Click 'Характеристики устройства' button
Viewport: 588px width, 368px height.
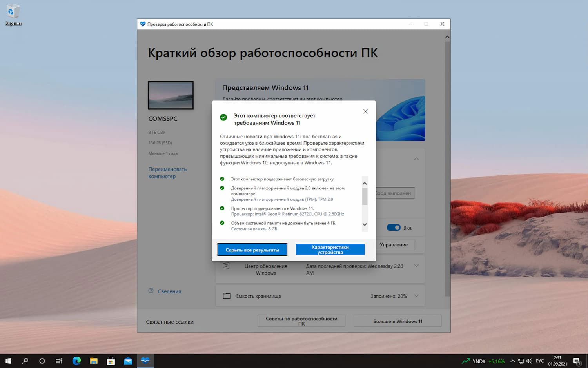[330, 250]
